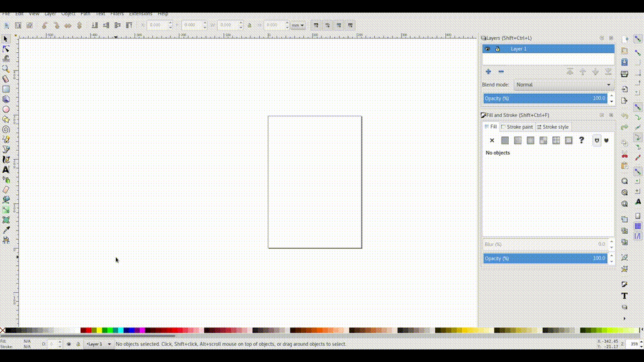
Task: Toggle the width/height ratio lock
Action: coord(250,25)
